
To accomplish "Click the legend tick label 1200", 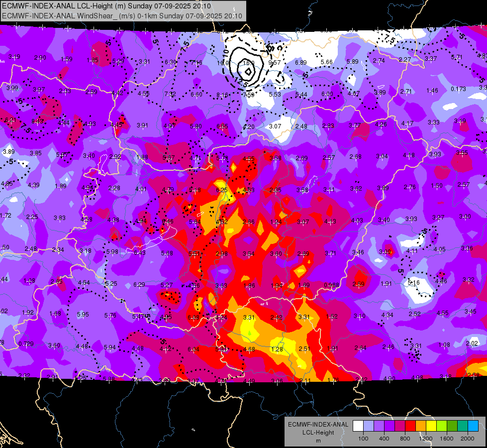I will 426,439.
